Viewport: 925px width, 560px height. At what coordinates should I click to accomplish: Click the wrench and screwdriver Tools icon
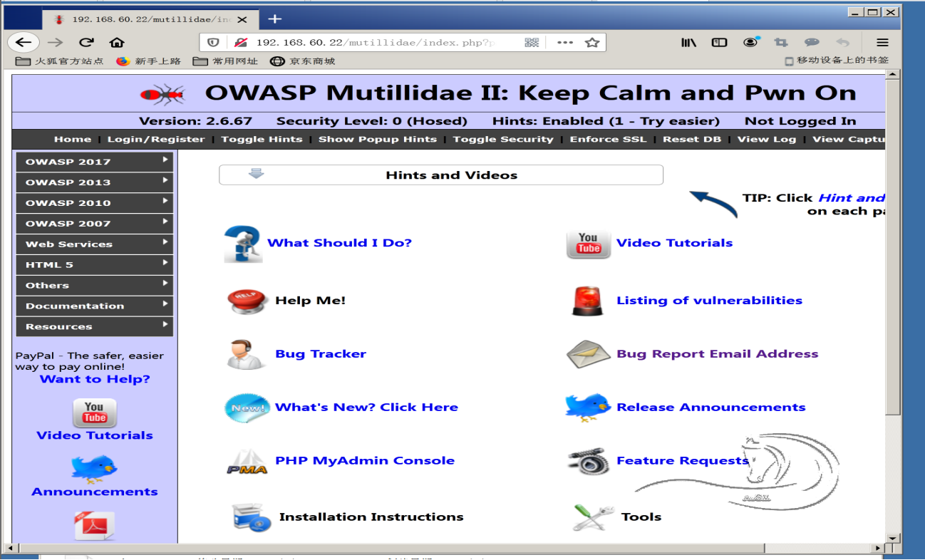[593, 517]
